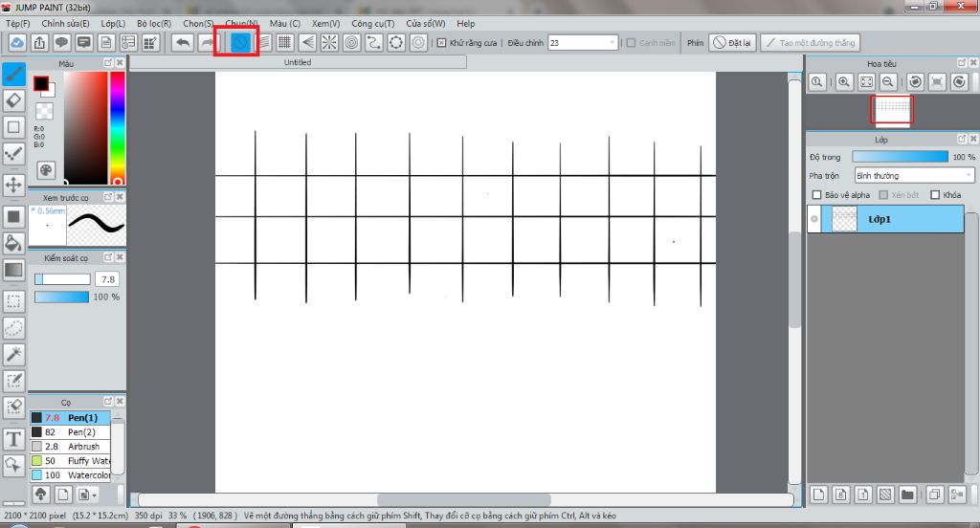Enable the curve snap guide
This screenshot has width=980, height=528.
click(374, 42)
